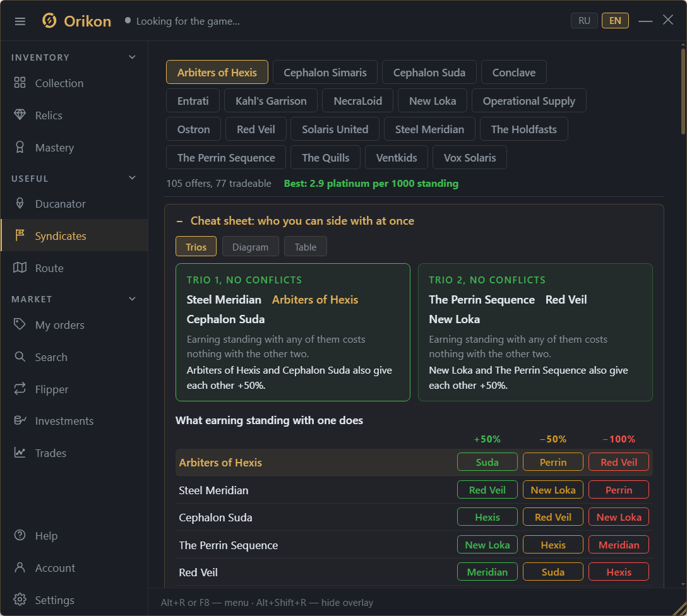Click Arbiters of Hexis in Trio 1 card

coord(315,299)
